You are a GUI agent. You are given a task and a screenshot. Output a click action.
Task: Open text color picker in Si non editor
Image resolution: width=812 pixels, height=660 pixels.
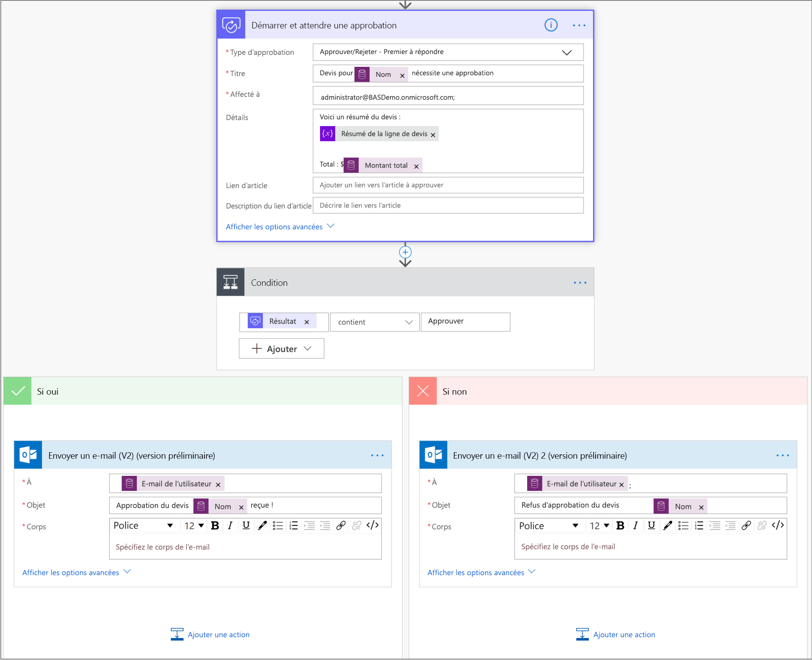(x=667, y=526)
